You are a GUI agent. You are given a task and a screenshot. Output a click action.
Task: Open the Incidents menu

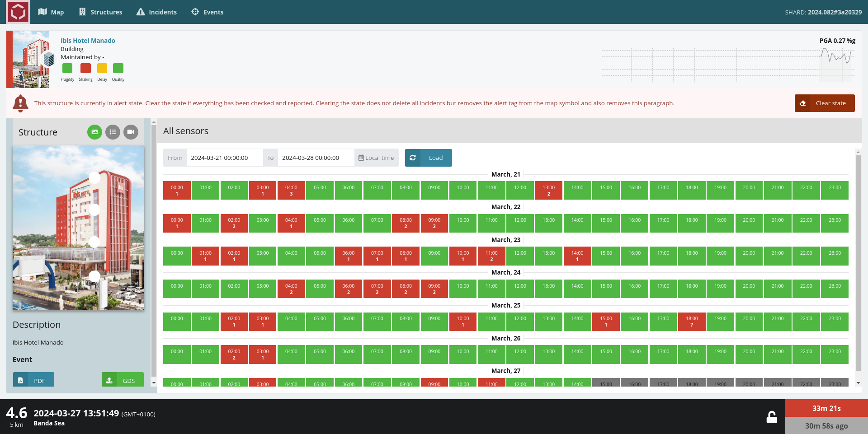157,12
